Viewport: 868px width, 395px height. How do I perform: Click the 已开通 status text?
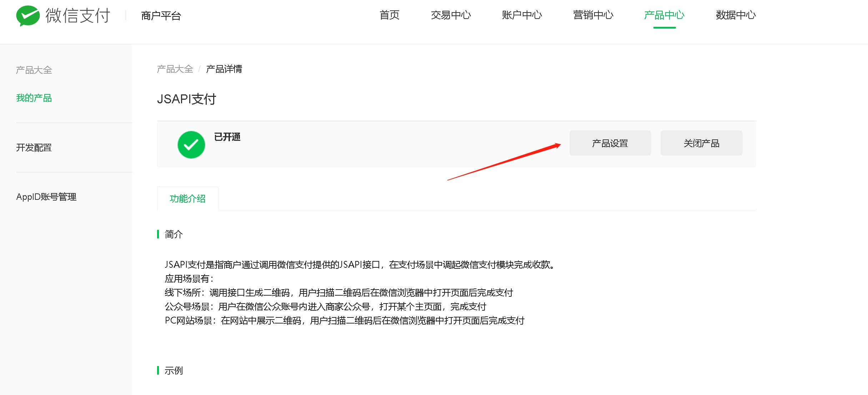click(x=227, y=137)
